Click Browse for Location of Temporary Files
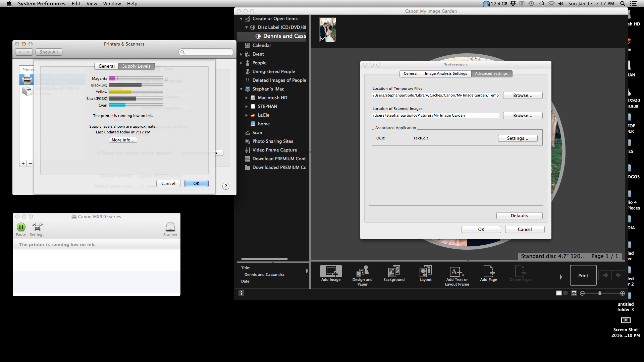Image resolution: width=644 pixels, height=362 pixels. pos(523,95)
